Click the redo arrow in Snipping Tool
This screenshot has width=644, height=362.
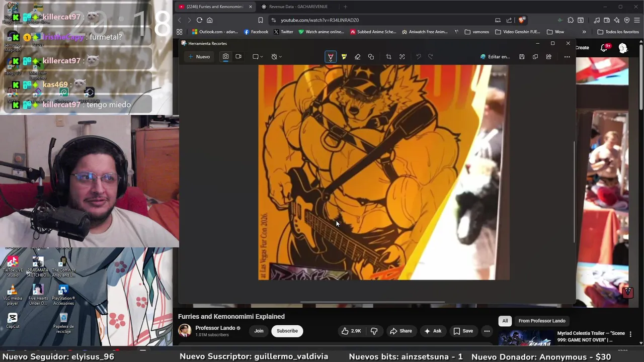(x=431, y=57)
